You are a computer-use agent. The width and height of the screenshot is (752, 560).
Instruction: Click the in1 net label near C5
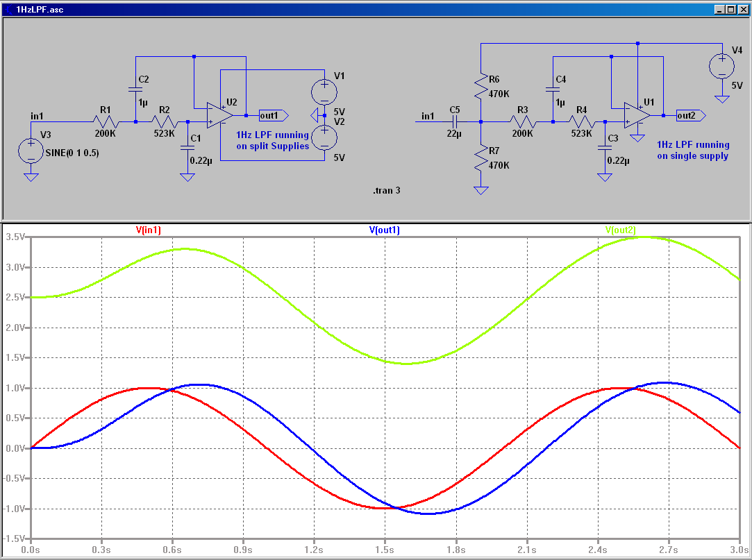click(428, 116)
